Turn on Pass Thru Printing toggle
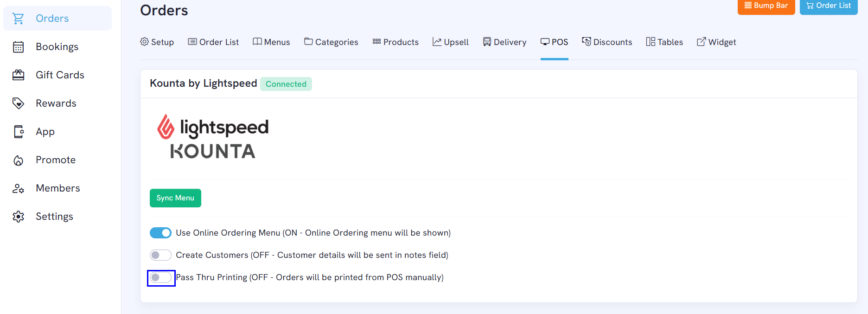This screenshot has width=868, height=314. pyautogui.click(x=160, y=277)
